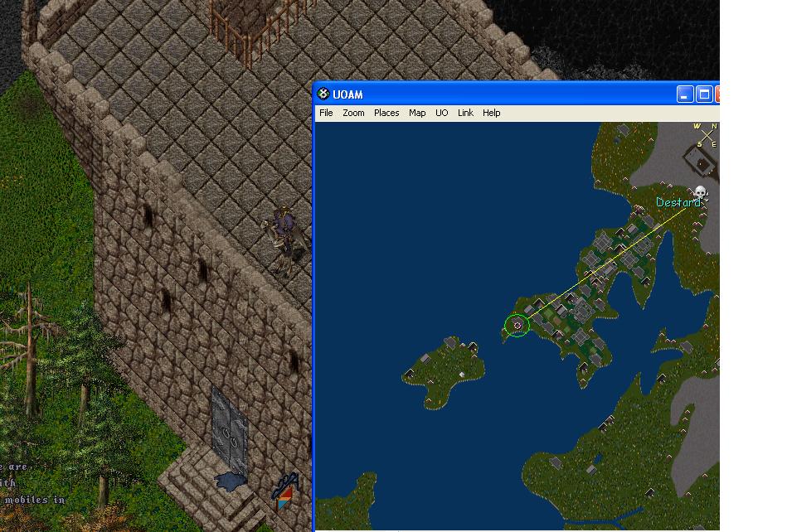Image resolution: width=792 pixels, height=532 pixels.
Task: Click the Destard skull marker on map
Action: [701, 194]
